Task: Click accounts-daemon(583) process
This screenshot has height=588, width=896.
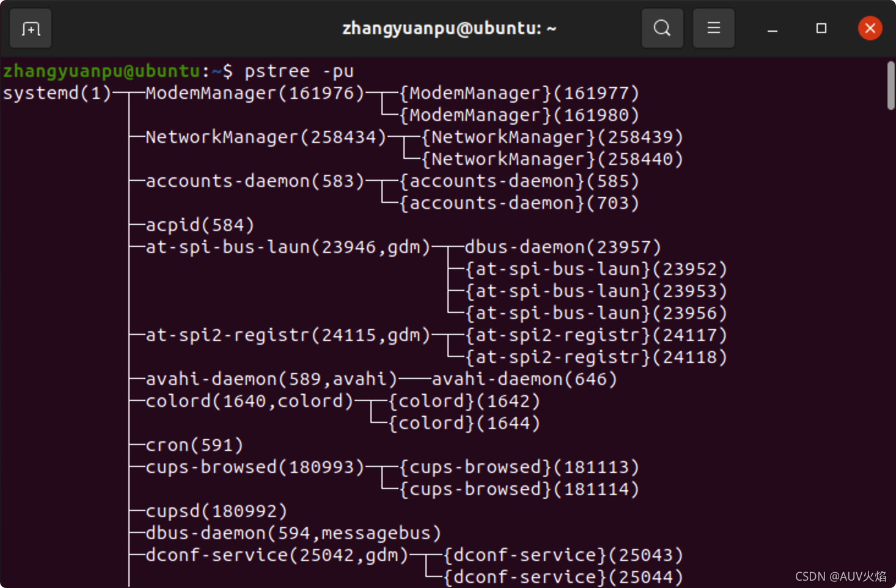Action: pos(255,181)
